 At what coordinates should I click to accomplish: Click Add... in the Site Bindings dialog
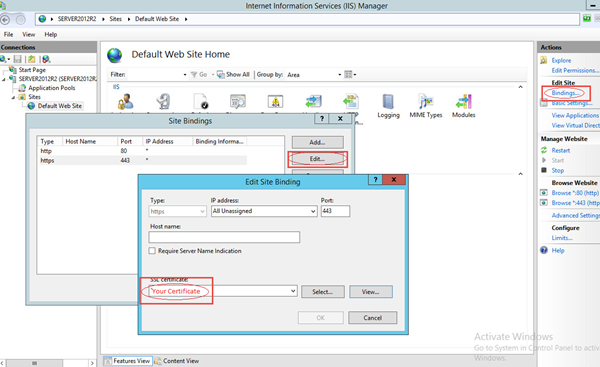pyautogui.click(x=318, y=142)
